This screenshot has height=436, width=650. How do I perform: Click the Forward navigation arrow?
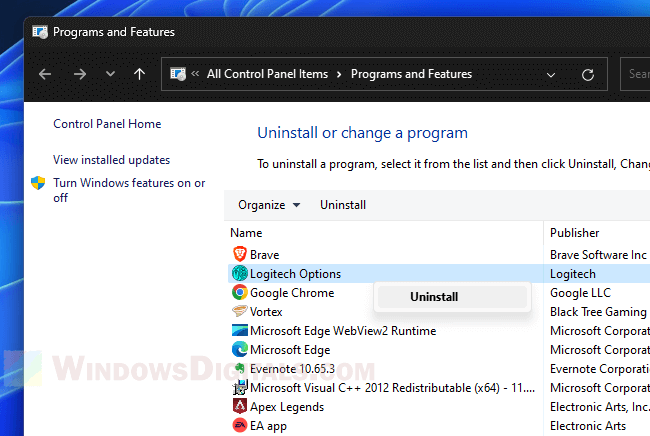(x=80, y=74)
